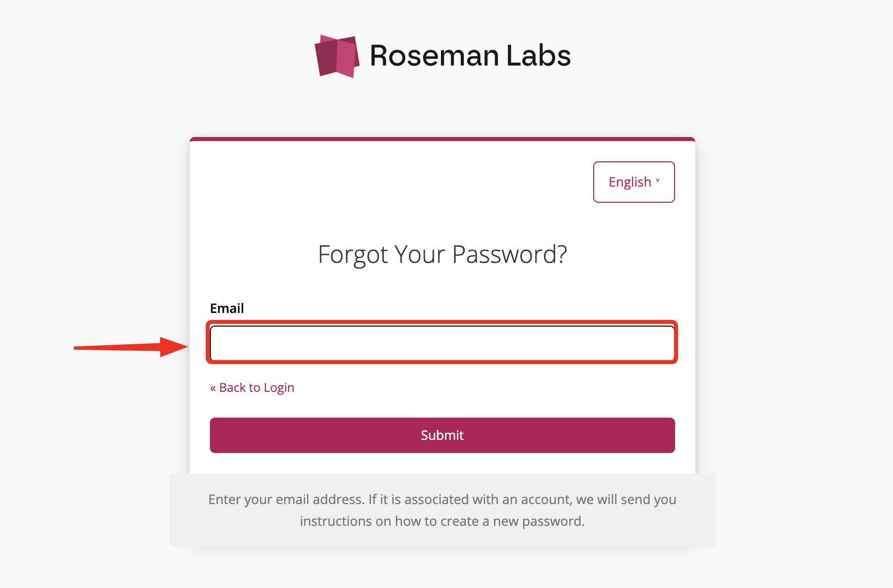The width and height of the screenshot is (893, 588).
Task: Click the email instructions text in gray box
Action: 442,510
